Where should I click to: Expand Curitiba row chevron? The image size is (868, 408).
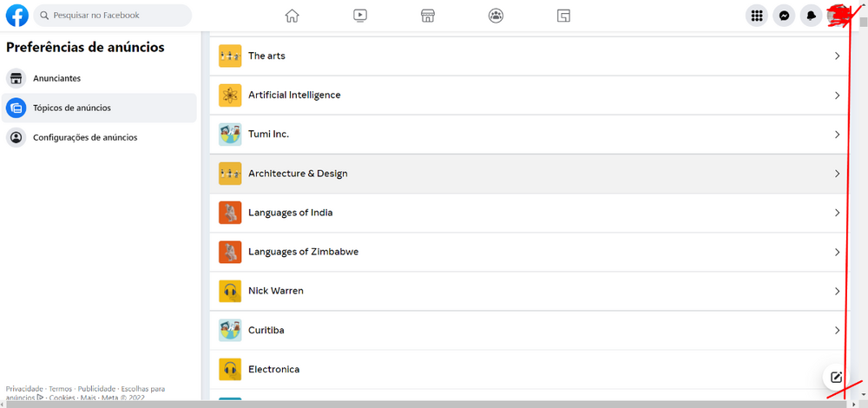[837, 330]
